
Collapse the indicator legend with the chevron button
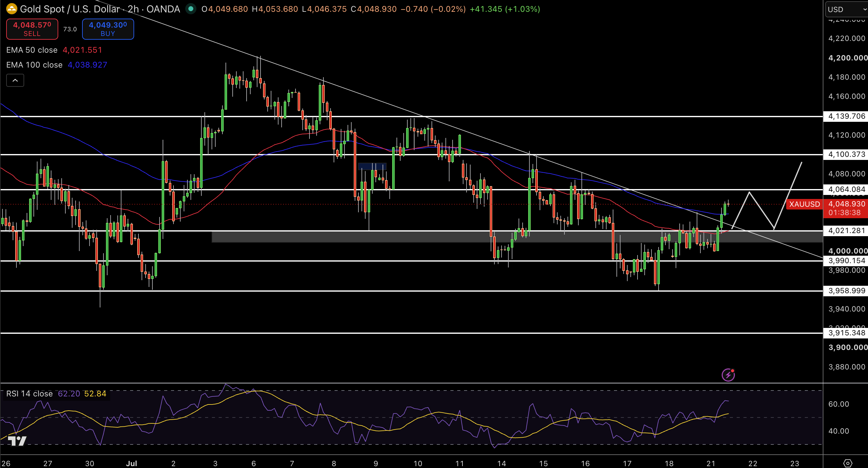click(x=15, y=80)
